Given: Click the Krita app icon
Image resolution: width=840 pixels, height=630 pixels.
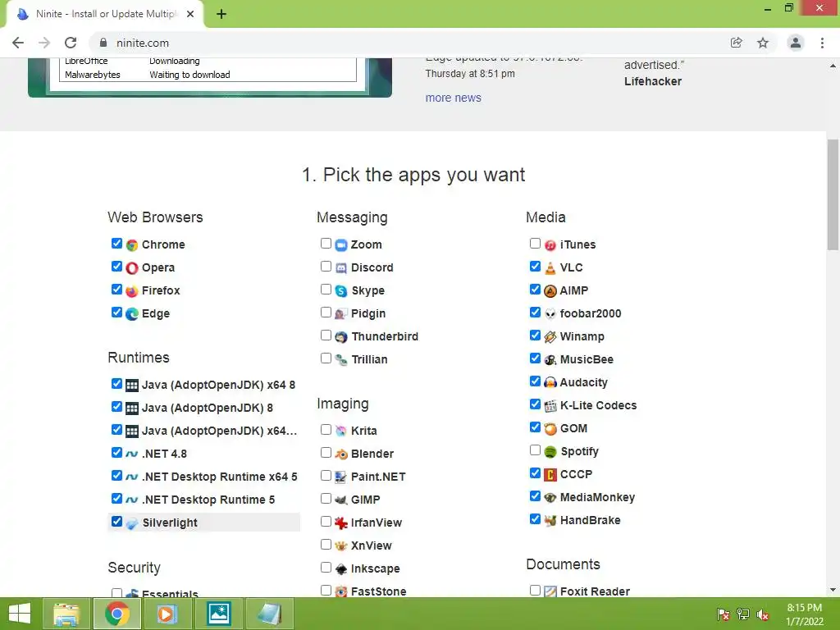Looking at the screenshot, I should tap(341, 431).
